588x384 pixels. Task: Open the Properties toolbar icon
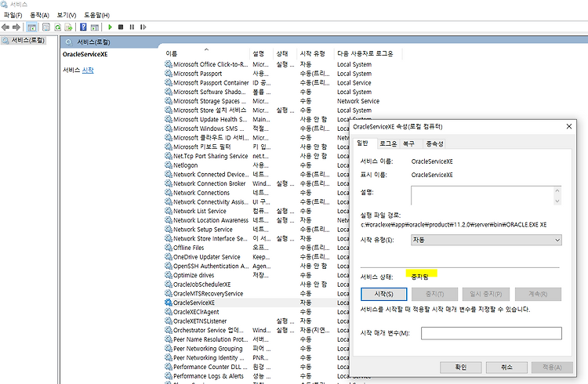(46, 27)
